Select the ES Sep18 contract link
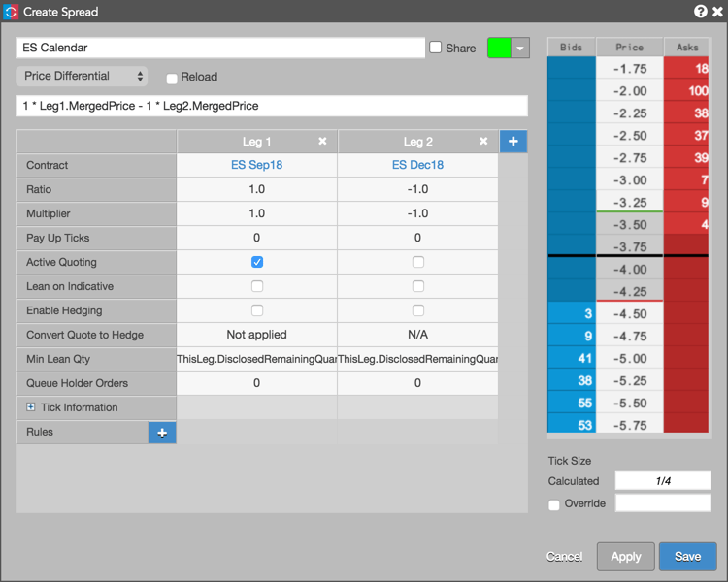Image resolution: width=728 pixels, height=582 pixels. [257, 165]
